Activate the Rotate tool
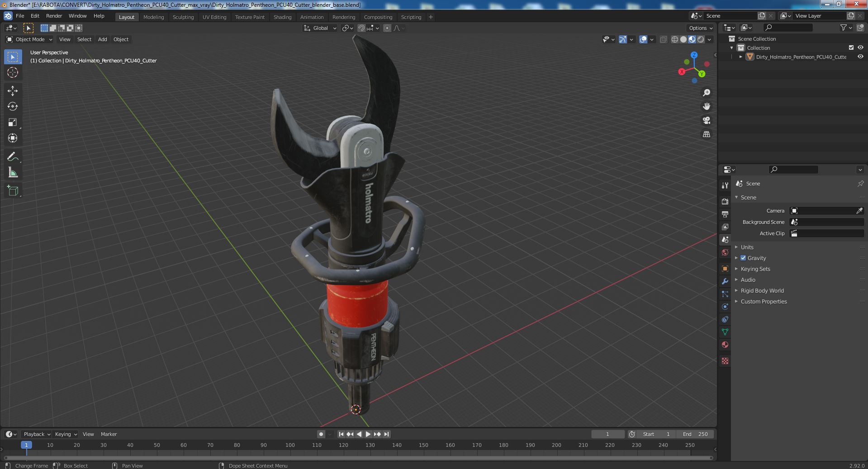The width and height of the screenshot is (868, 469). [13, 106]
